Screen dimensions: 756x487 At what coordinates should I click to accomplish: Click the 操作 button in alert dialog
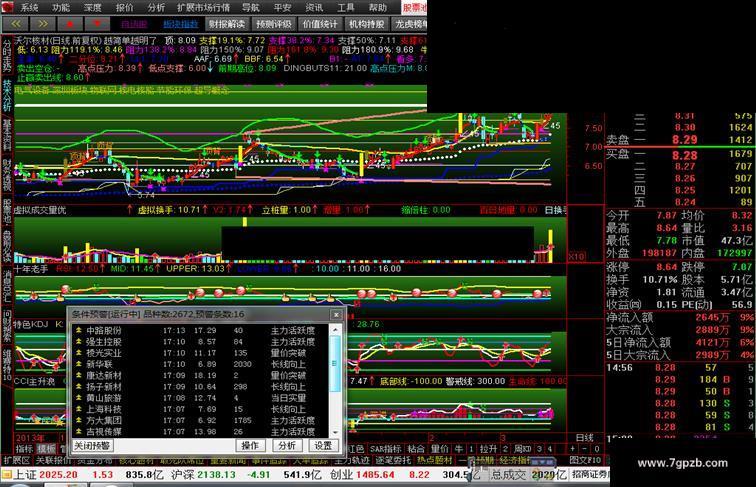[250, 445]
